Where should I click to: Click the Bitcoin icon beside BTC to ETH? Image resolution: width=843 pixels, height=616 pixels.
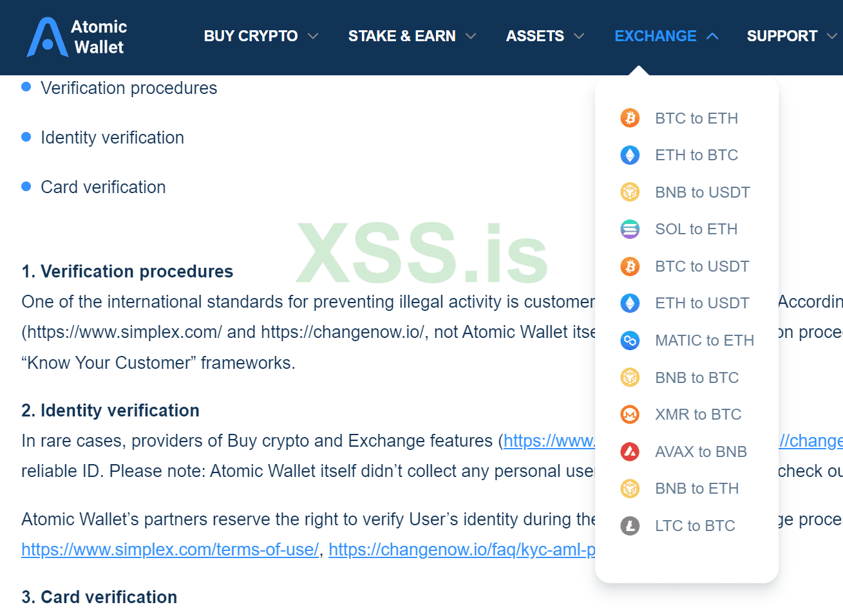[x=630, y=118]
